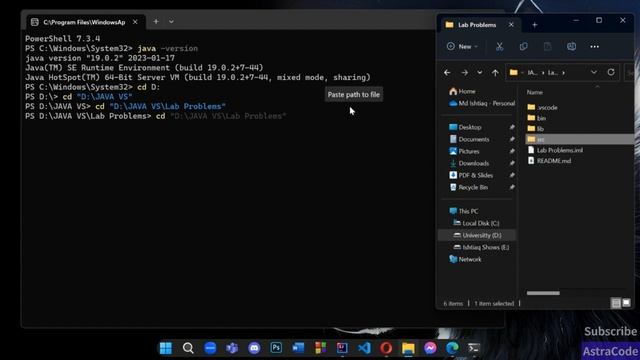Switch to details view layout
Screen dimensions: 640x360
pos(616,303)
